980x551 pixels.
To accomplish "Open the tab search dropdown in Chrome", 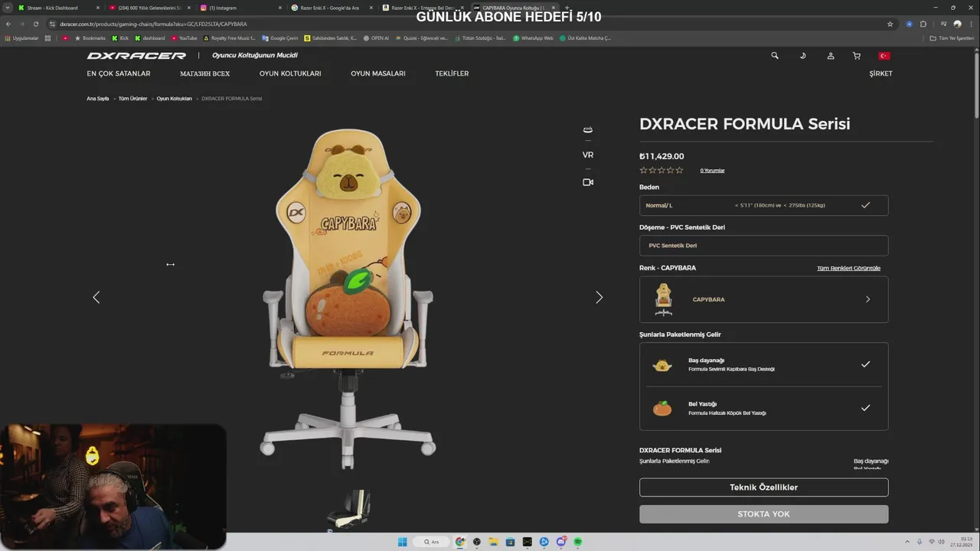I will pyautogui.click(x=7, y=8).
